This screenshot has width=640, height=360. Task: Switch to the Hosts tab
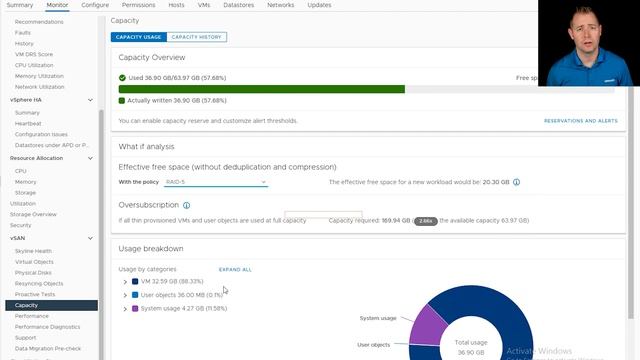tap(176, 5)
